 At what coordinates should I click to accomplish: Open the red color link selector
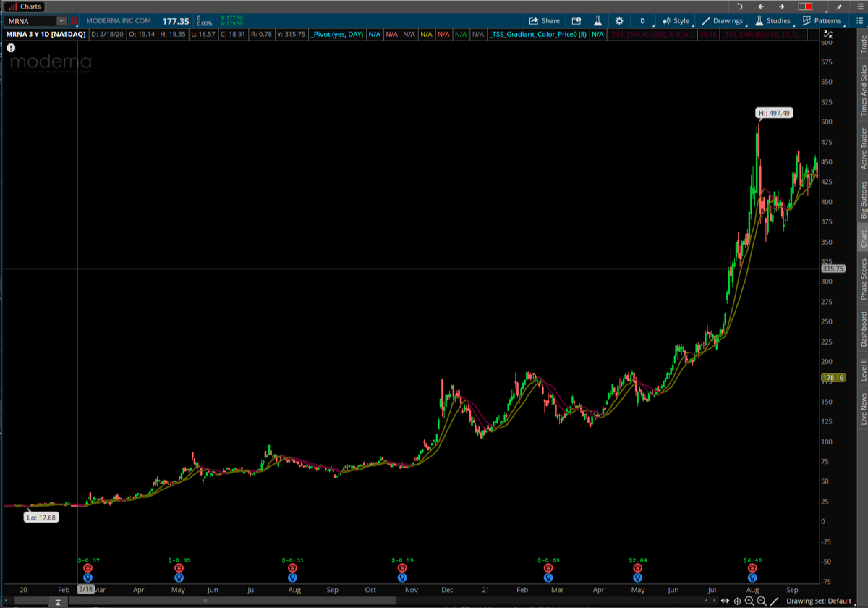[x=806, y=7]
